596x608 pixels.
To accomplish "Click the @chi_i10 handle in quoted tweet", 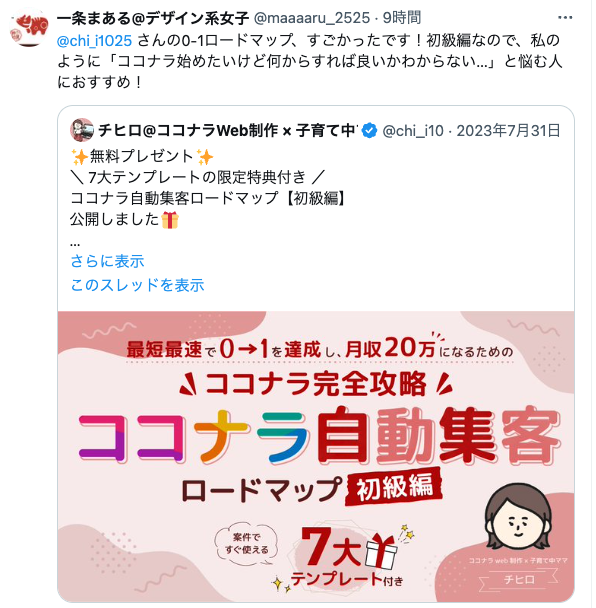I will 413,131.
